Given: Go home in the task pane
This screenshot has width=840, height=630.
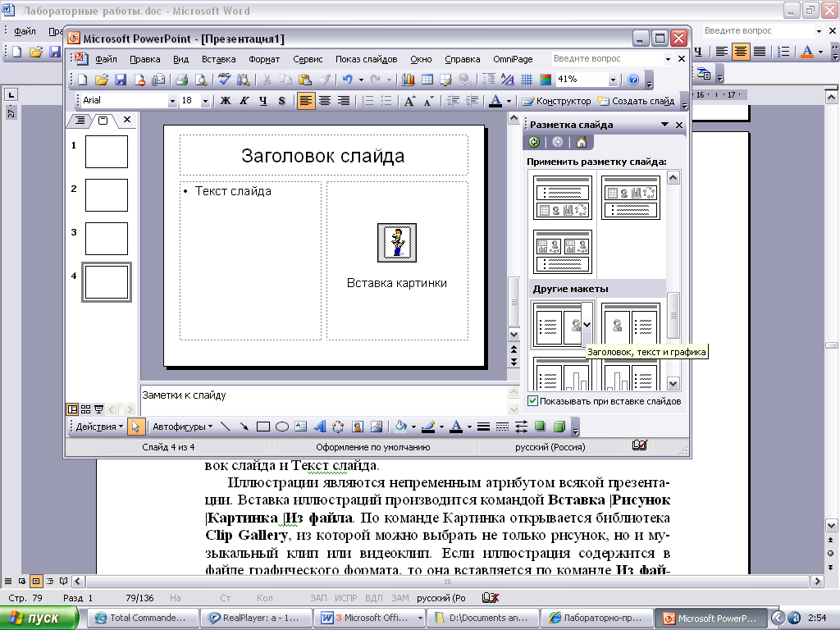Looking at the screenshot, I should 582,142.
